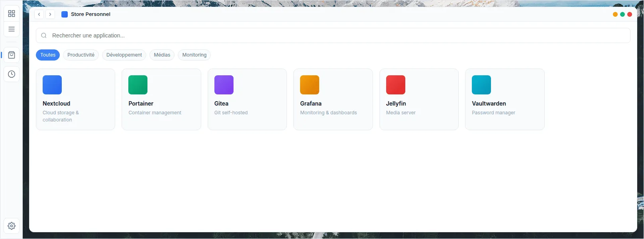
Task: Go forward with the right chevron button
Action: click(x=50, y=14)
